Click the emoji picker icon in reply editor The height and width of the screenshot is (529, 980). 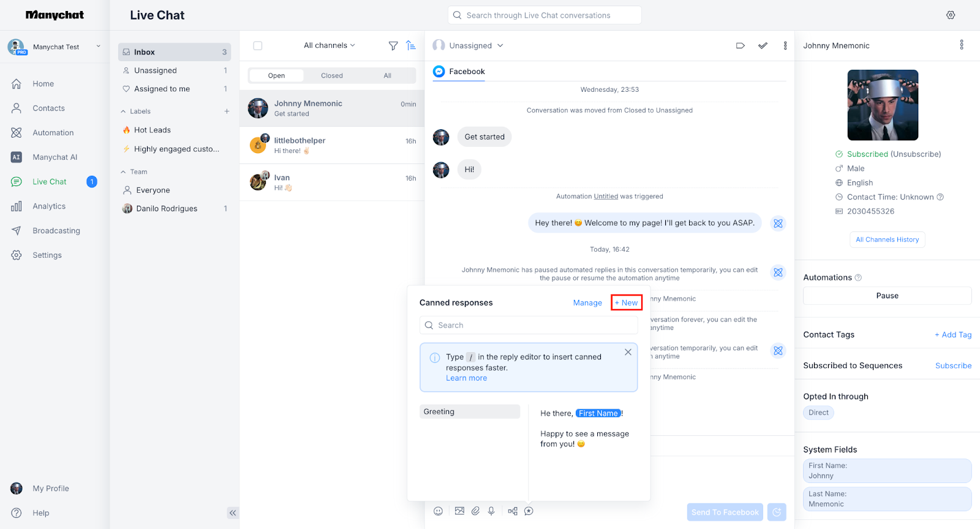tap(438, 511)
